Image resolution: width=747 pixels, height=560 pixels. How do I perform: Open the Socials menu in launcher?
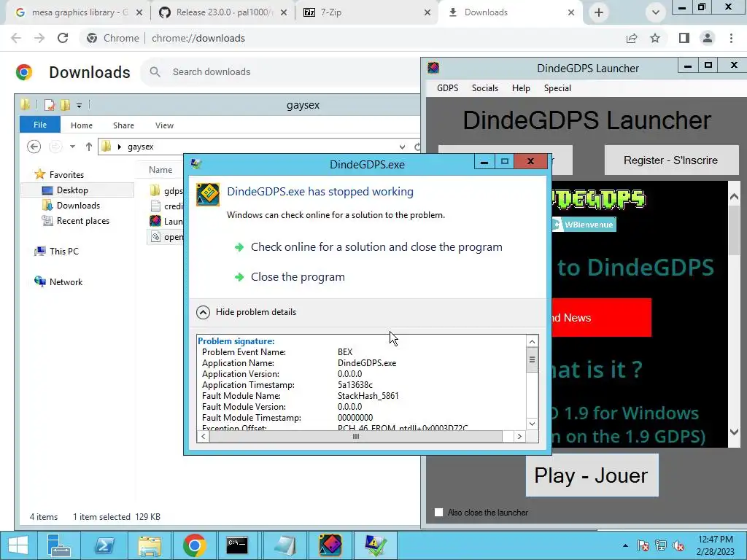click(484, 88)
